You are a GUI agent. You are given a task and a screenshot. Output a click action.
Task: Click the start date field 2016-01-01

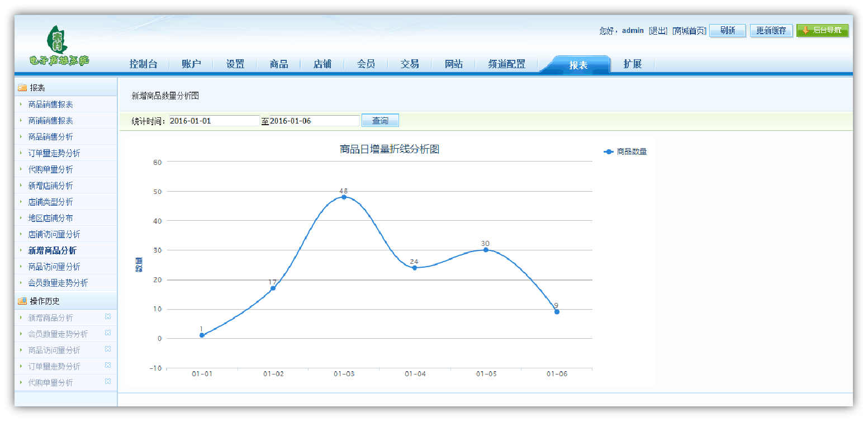(214, 121)
